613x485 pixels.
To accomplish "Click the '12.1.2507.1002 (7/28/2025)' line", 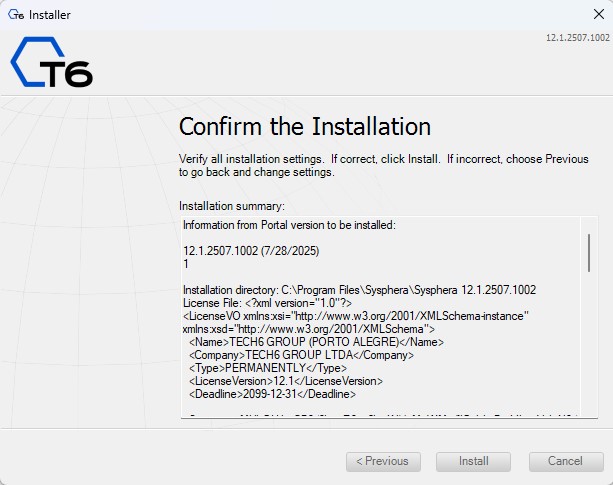I will click(251, 251).
